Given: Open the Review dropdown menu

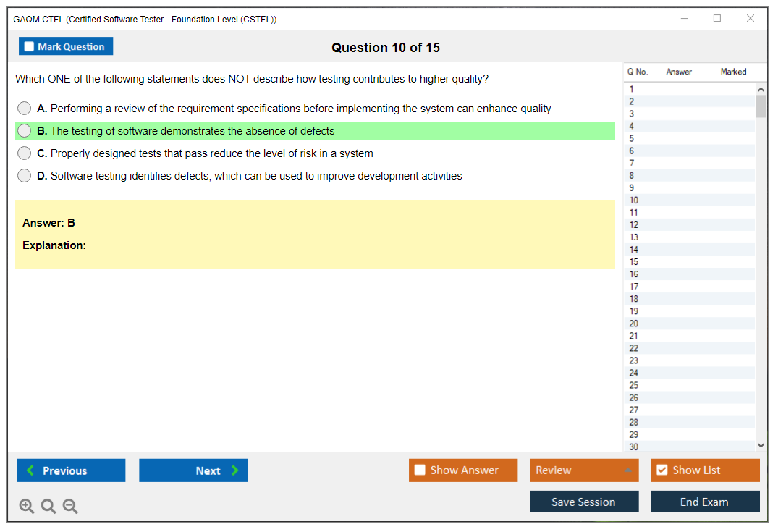Looking at the screenshot, I should click(584, 470).
